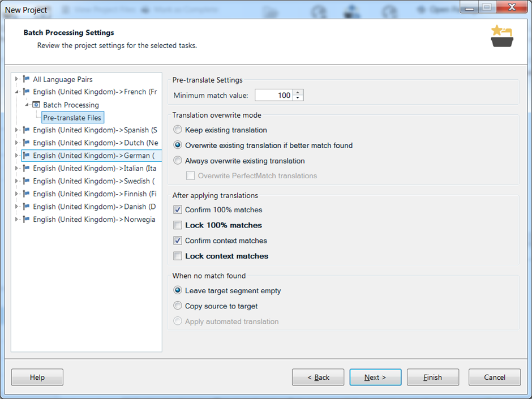Select English (United Kingdom)->Danish row
Screen dimensions: 532x399
point(95,206)
